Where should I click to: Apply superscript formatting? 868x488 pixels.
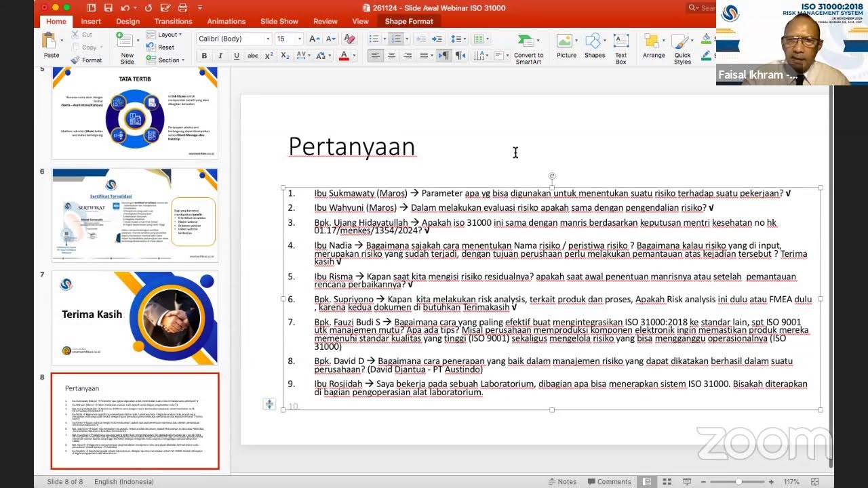pyautogui.click(x=269, y=56)
